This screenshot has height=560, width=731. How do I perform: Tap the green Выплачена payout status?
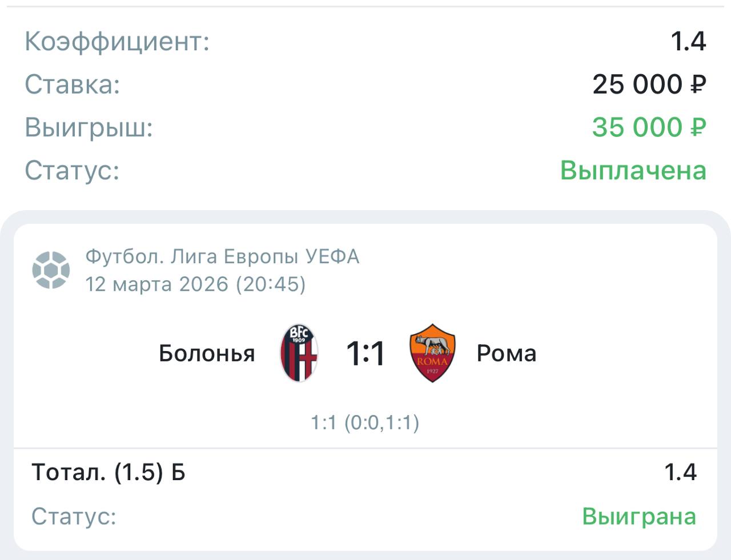tap(633, 170)
